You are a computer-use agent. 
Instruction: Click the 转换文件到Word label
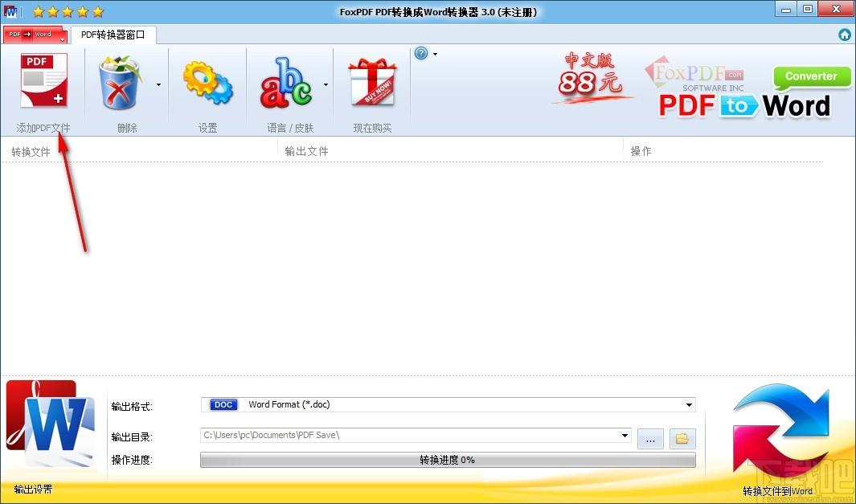[x=777, y=491]
